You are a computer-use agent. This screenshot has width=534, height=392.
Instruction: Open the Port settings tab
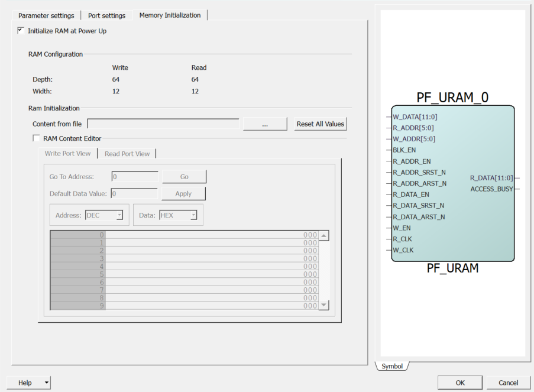tap(106, 15)
